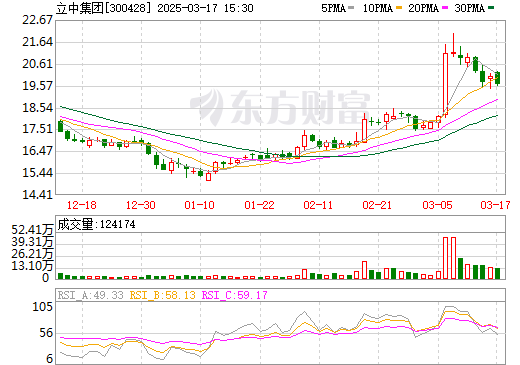This screenshot has height=365, width=520.
Task: Click RSI axis label 6
Action: 50,359
